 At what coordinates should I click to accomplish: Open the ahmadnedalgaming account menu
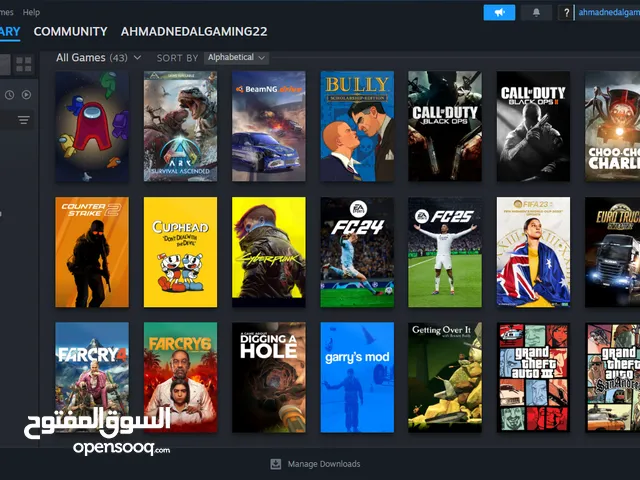pos(609,13)
